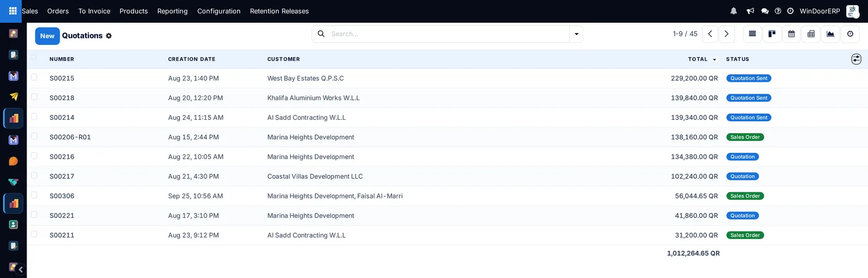This screenshot has width=868, height=278.
Task: Open the Sales menu
Action: 30,11
